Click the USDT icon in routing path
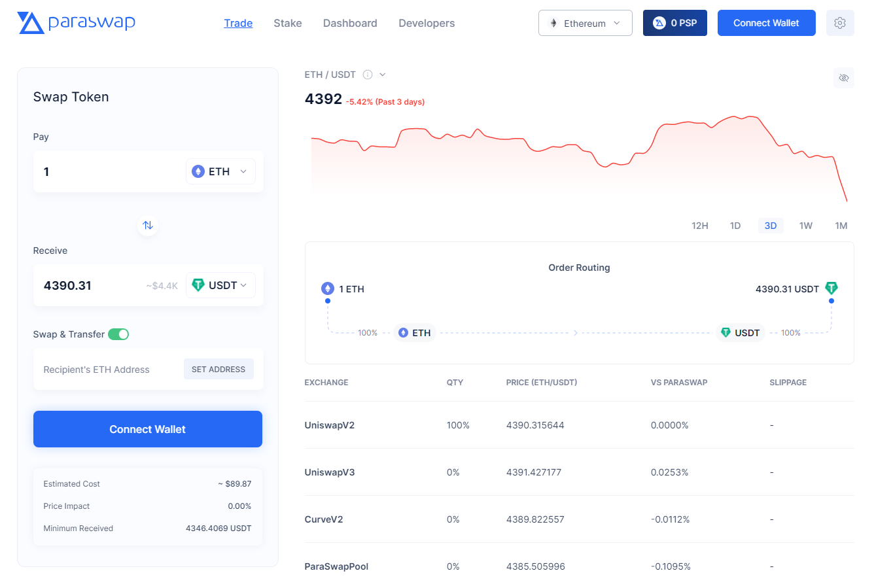 (x=725, y=333)
